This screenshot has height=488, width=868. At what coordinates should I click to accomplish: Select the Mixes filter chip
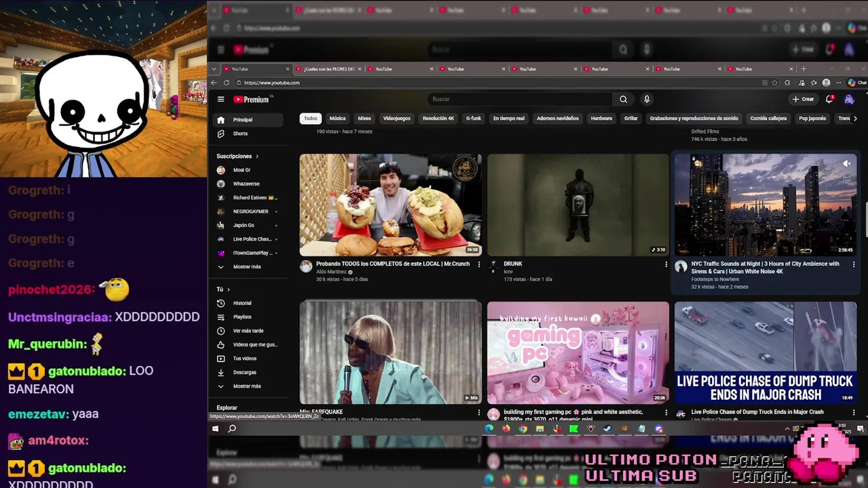coord(364,119)
